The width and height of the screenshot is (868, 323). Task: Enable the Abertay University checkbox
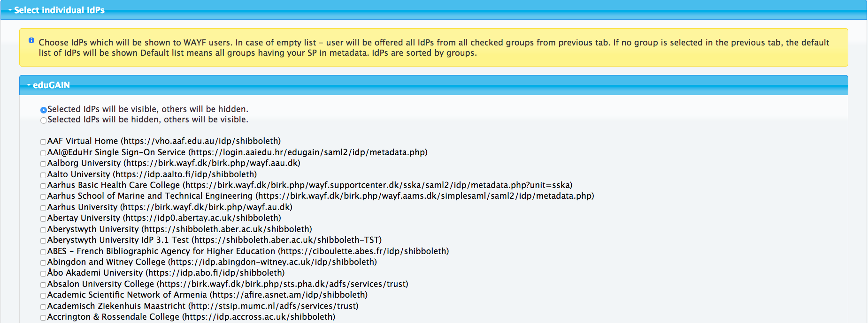click(x=43, y=219)
